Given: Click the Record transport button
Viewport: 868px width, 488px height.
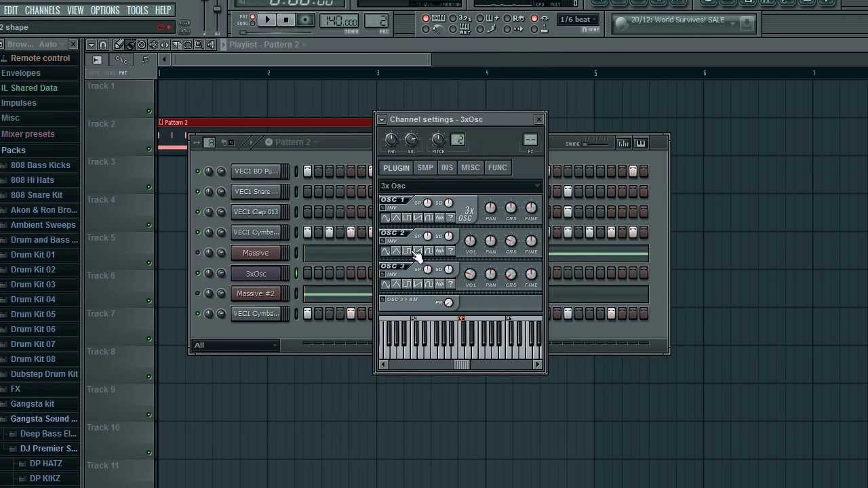Looking at the screenshot, I should coord(305,20).
